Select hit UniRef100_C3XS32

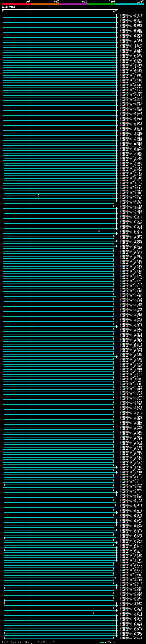131,636
